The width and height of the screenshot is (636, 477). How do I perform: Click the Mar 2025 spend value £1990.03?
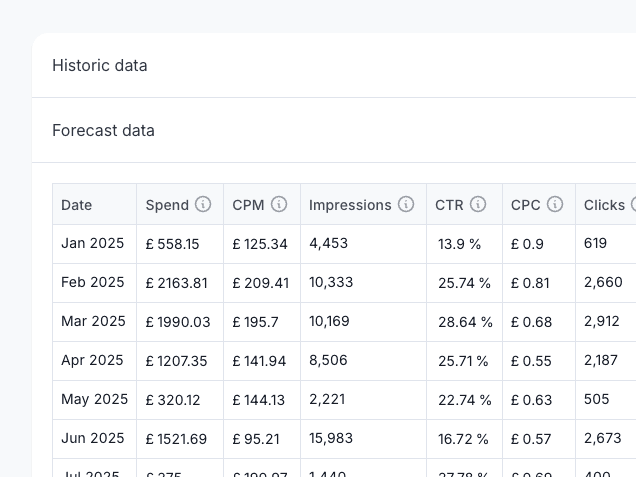(x=178, y=322)
